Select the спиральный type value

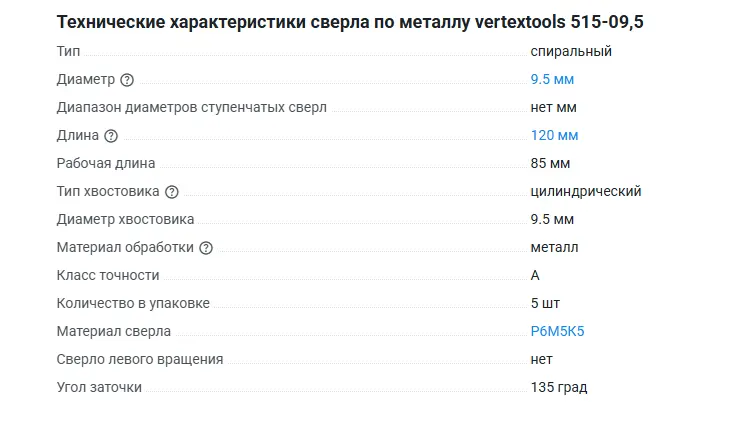pyautogui.click(x=571, y=51)
